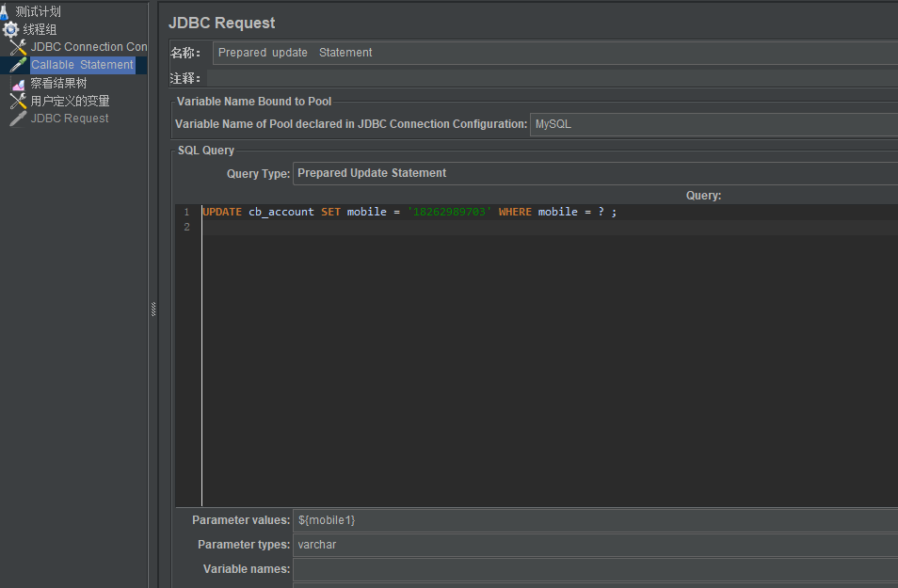The width and height of the screenshot is (898, 588).
Task: Click the pool variable name field MySQL
Action: [714, 124]
